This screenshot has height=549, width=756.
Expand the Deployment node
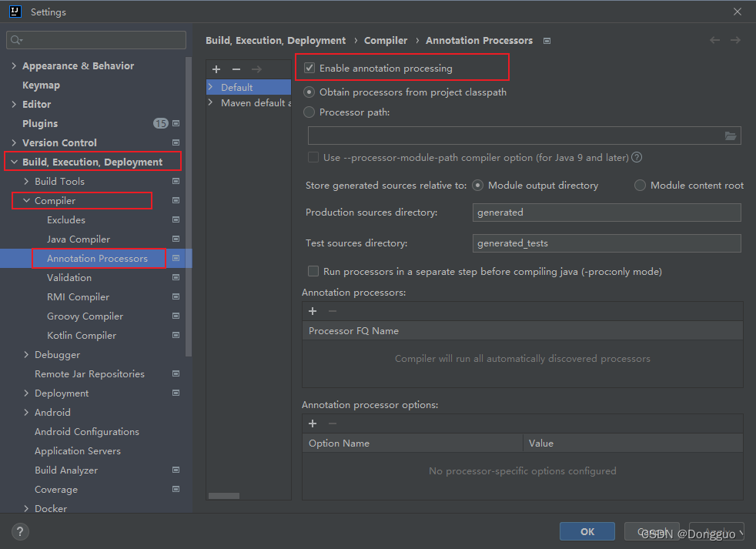point(26,393)
